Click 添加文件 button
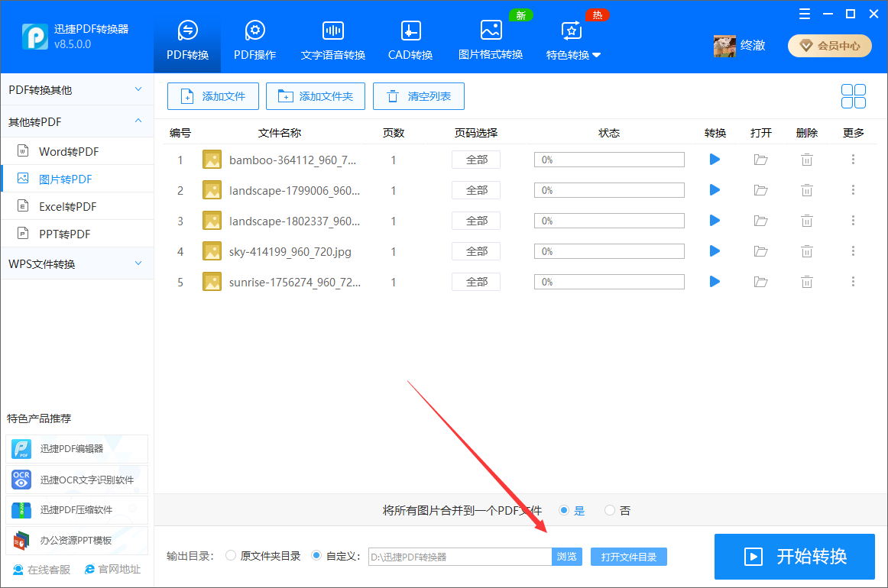The height and width of the screenshot is (588, 888). coord(213,96)
